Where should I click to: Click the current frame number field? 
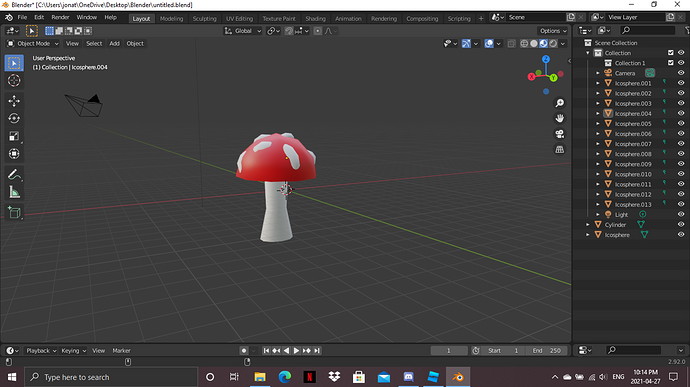click(x=449, y=350)
